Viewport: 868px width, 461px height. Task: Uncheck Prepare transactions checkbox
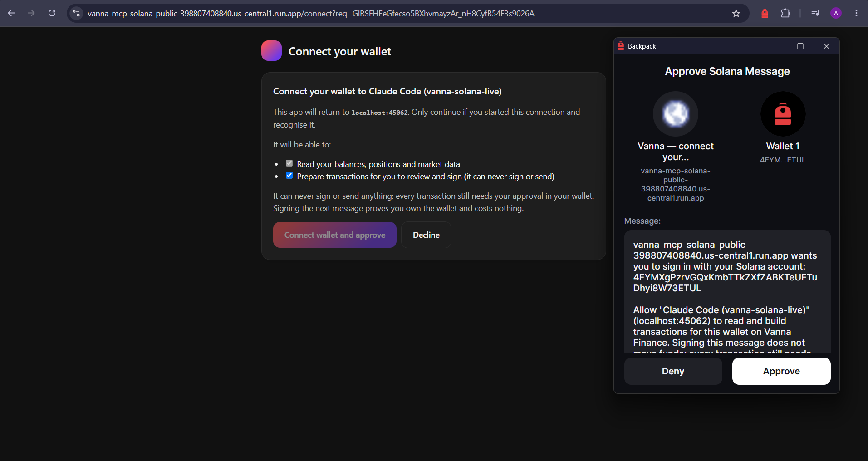(289, 176)
